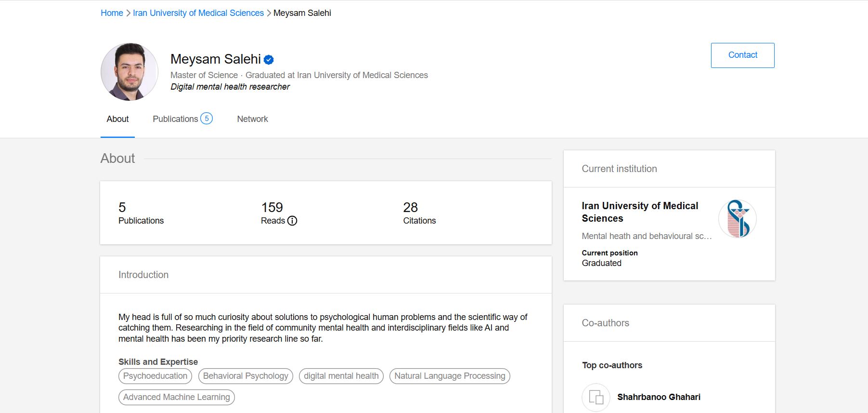Open Iran University of Medical Sciences breadcrumb link
Viewport: 868px width, 413px height.
pos(198,13)
